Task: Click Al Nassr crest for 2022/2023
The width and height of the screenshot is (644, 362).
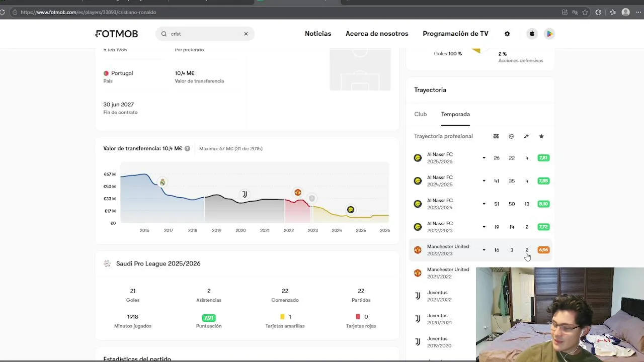Action: [418, 227]
